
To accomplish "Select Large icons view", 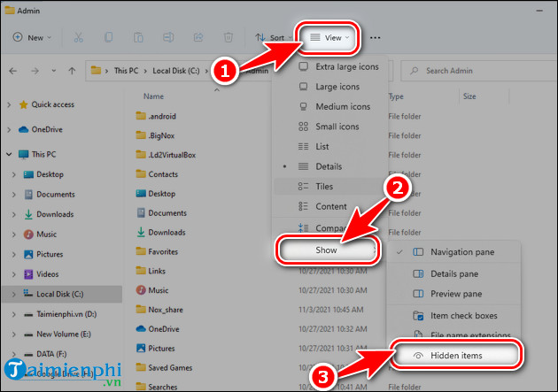I will (329, 87).
